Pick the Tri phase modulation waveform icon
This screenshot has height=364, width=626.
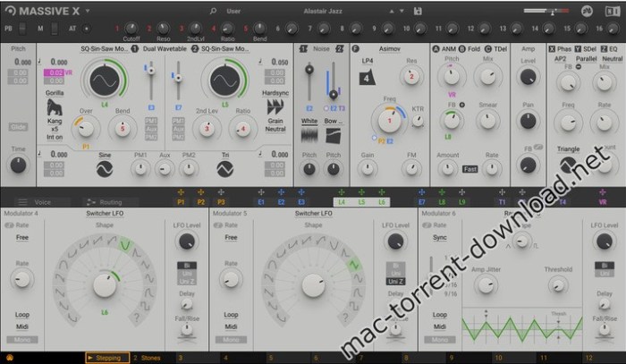point(225,169)
